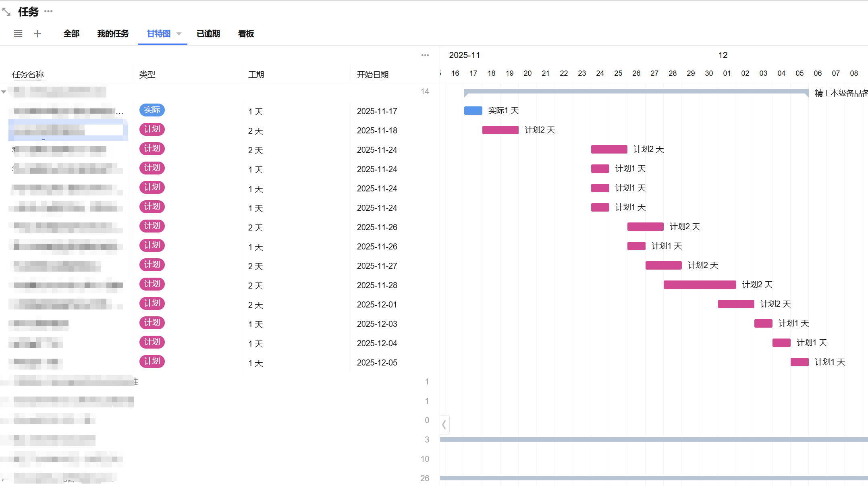Collapse the Gantt panel with left chevron handle
The width and height of the screenshot is (868, 486).
(x=444, y=425)
